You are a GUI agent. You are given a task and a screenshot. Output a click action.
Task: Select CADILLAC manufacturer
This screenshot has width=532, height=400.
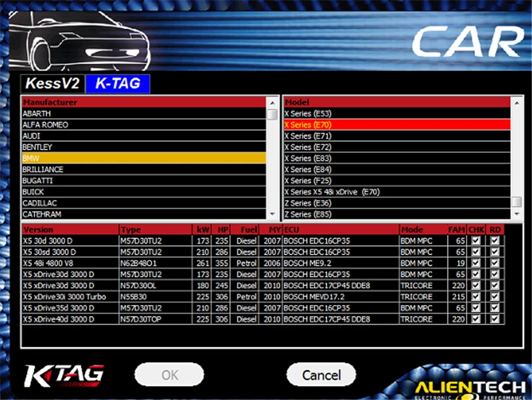click(x=144, y=203)
